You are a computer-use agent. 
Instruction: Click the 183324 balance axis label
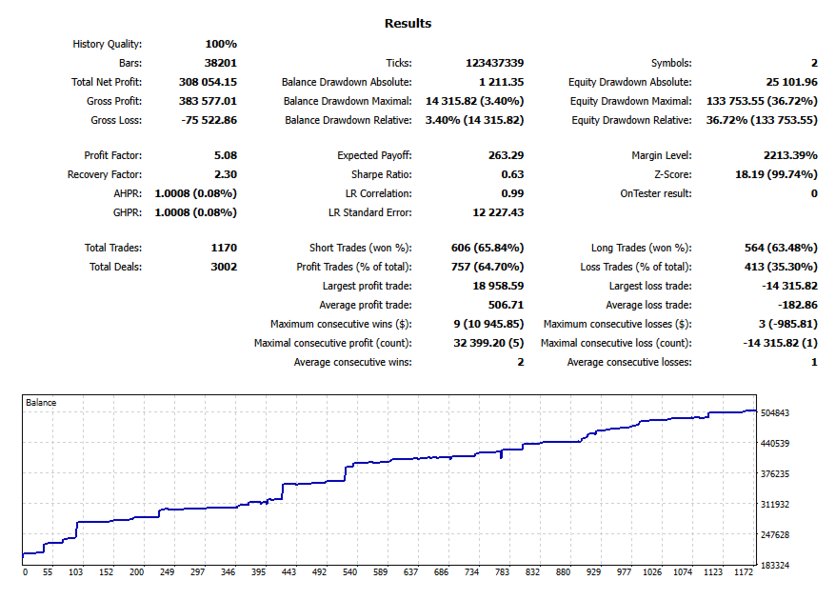tap(775, 565)
